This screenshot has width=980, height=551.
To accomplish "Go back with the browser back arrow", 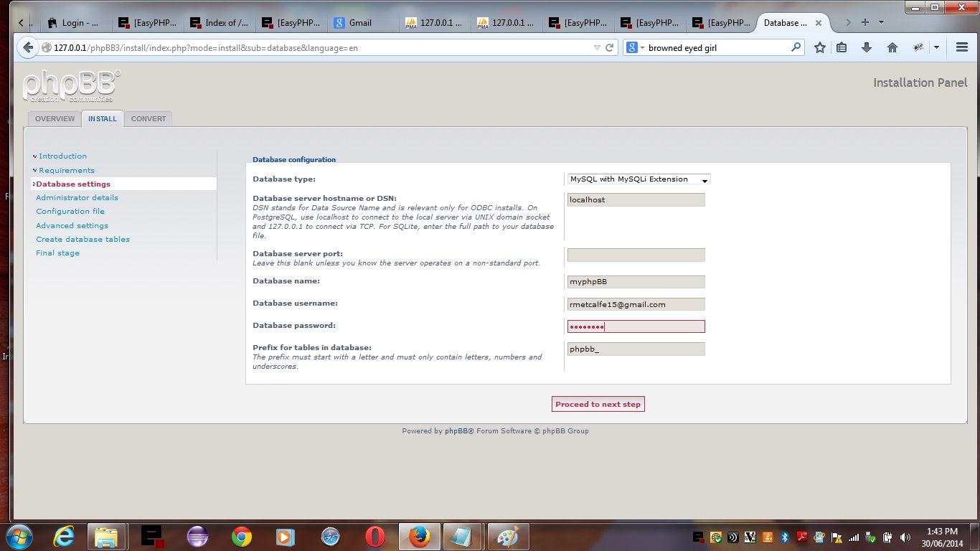I will click(28, 47).
